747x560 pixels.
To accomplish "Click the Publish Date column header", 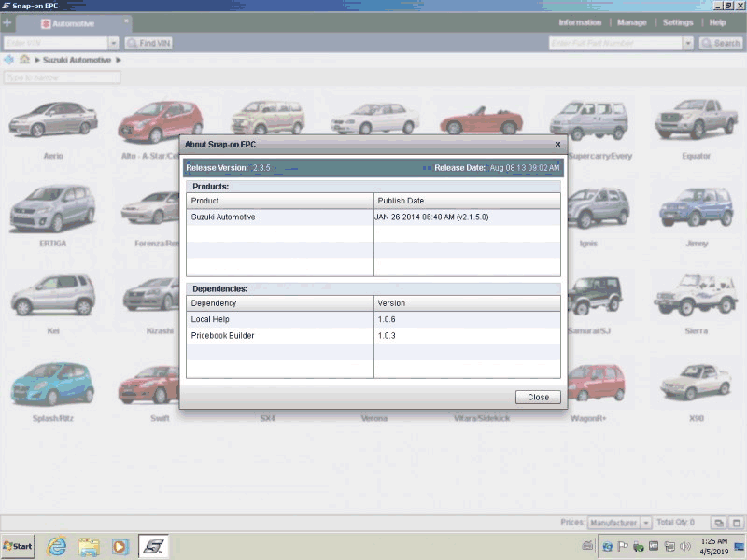I will (467, 201).
